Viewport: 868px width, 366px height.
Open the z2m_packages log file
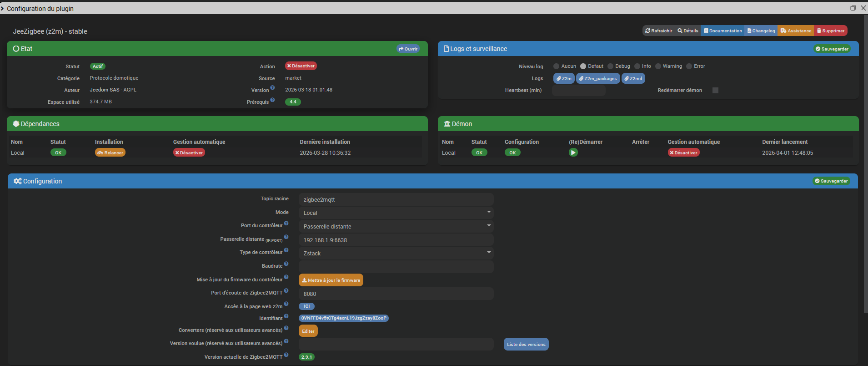[597, 78]
